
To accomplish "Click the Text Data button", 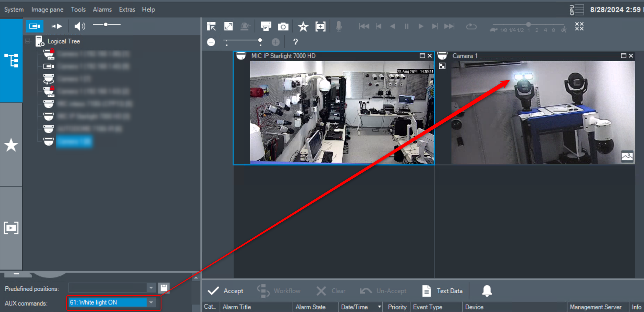I will (x=442, y=291).
